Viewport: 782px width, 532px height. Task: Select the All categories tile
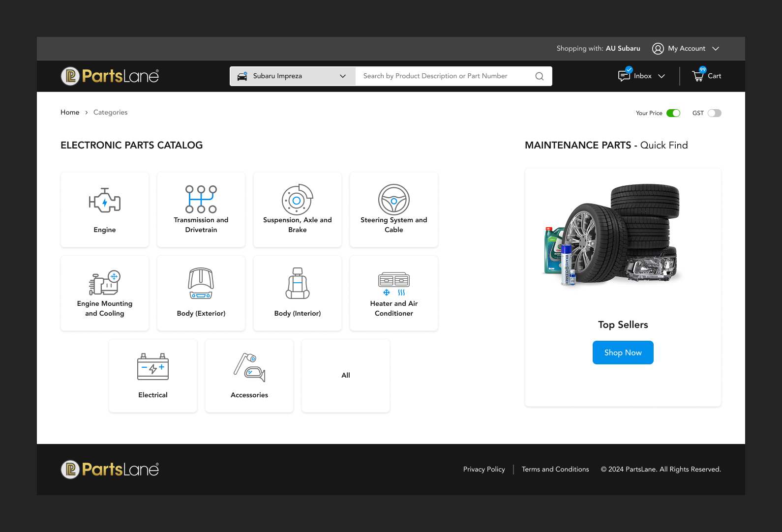tap(346, 376)
